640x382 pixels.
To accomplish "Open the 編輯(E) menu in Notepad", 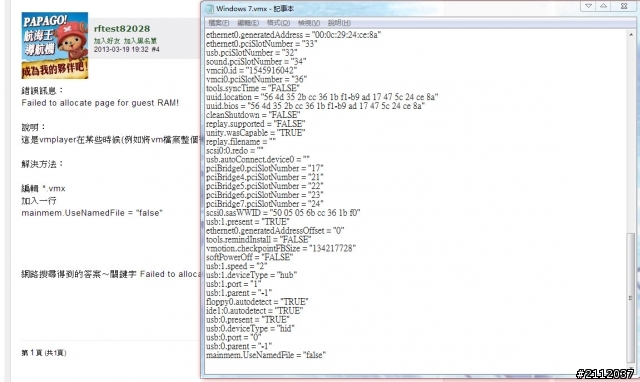I will [x=248, y=23].
